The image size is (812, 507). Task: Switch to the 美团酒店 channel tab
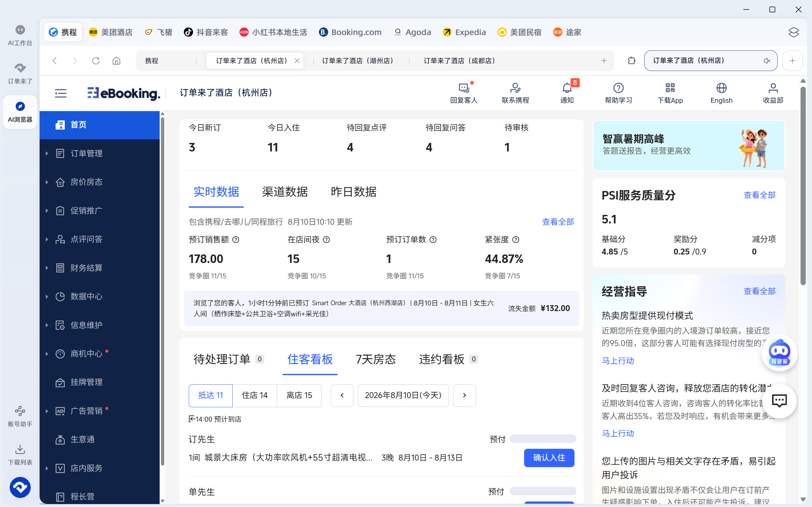[111, 32]
